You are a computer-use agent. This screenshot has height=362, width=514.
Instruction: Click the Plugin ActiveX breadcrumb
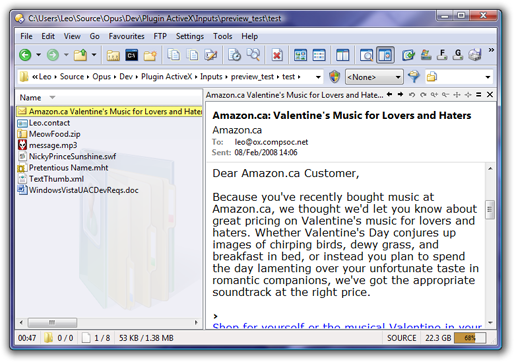pyautogui.click(x=166, y=77)
